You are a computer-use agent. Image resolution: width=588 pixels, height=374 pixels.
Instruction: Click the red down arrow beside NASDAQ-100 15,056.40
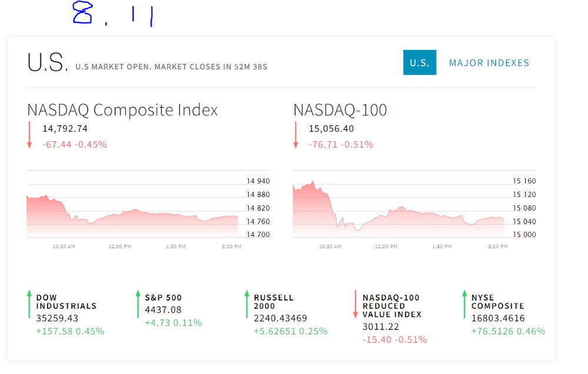(x=296, y=135)
